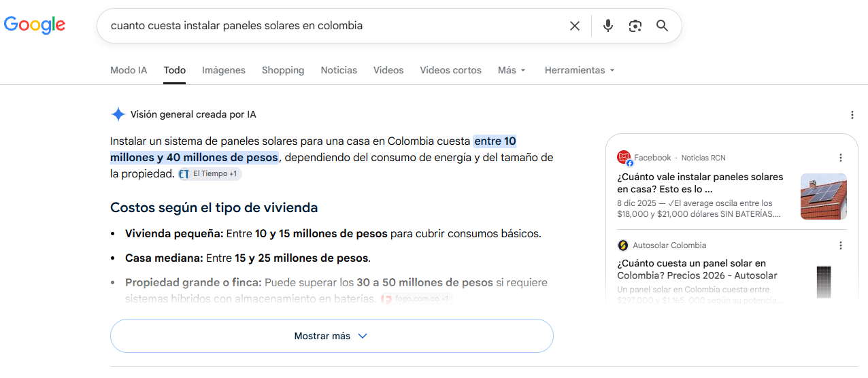Viewport: 868px width, 378px height.
Task: Open '¿Cuánto vale instalar paneles solares' article
Action: pyautogui.click(x=700, y=183)
